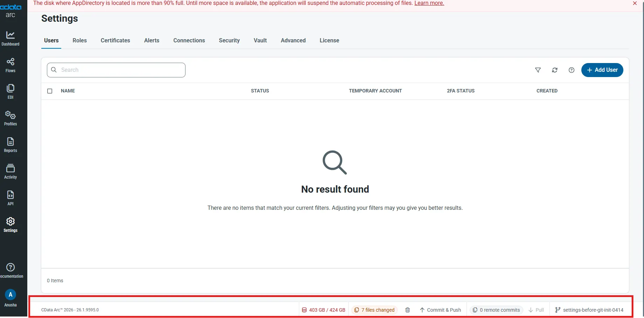Open the Vault tab

click(x=260, y=41)
